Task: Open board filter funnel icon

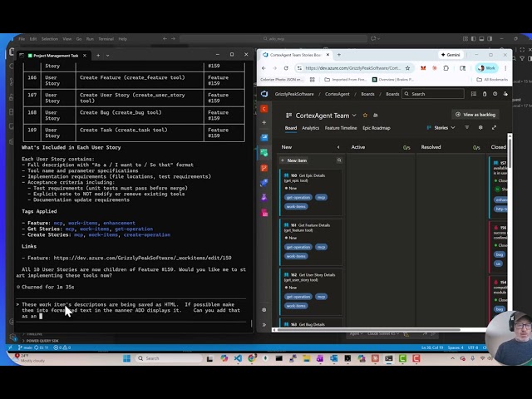Action: pyautogui.click(x=467, y=127)
